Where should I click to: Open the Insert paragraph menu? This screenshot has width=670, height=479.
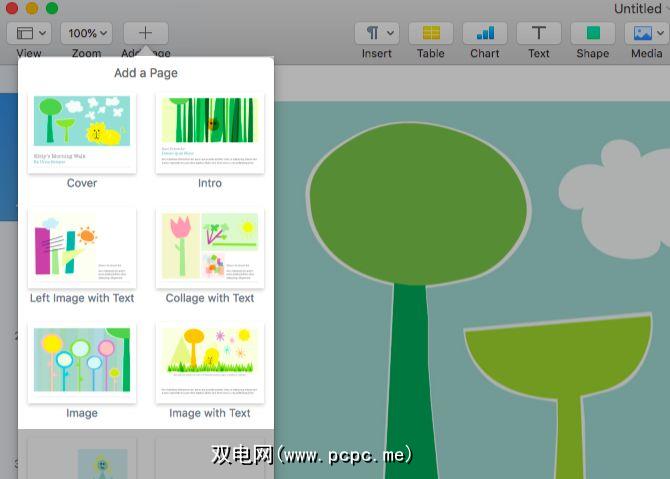point(377,32)
